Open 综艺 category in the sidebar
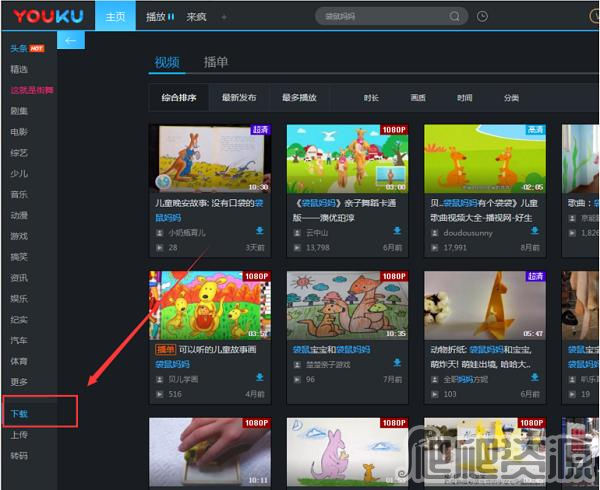The height and width of the screenshot is (490, 600). (19, 153)
